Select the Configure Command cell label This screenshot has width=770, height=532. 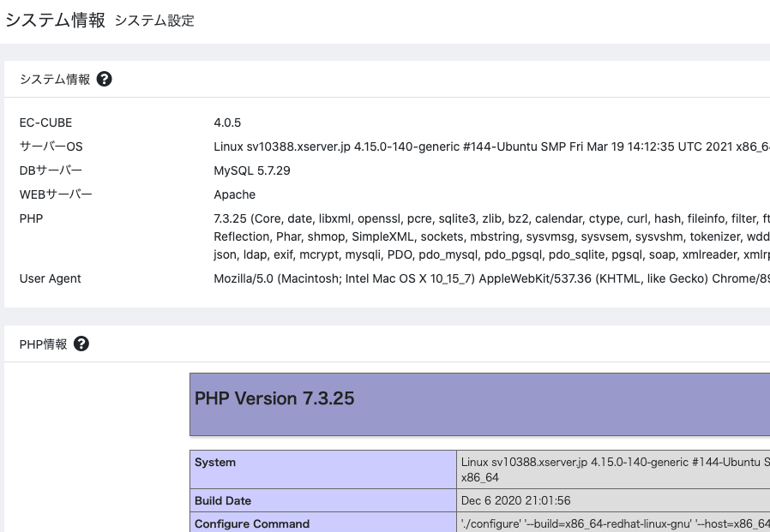click(x=323, y=523)
